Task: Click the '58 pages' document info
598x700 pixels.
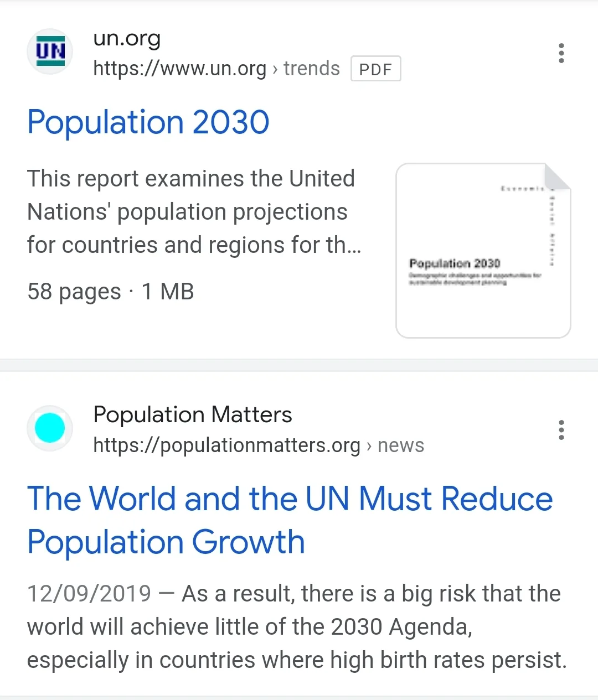Action: coord(74,292)
